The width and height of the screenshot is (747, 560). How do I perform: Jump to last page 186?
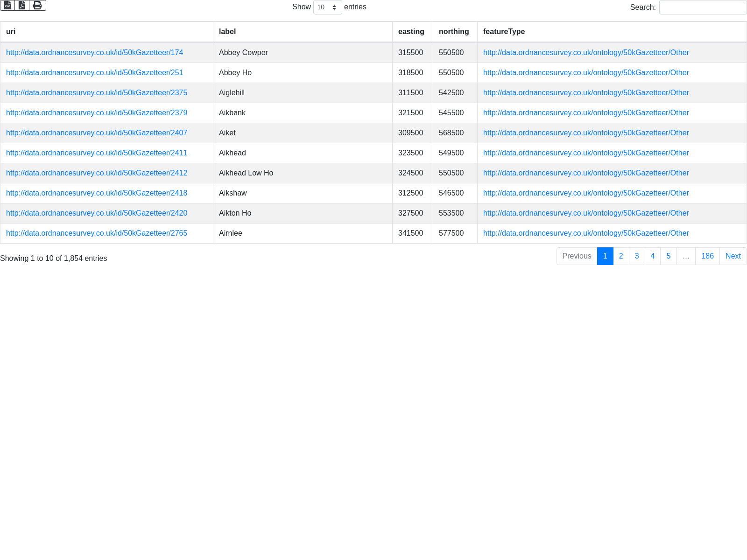pos(707,256)
